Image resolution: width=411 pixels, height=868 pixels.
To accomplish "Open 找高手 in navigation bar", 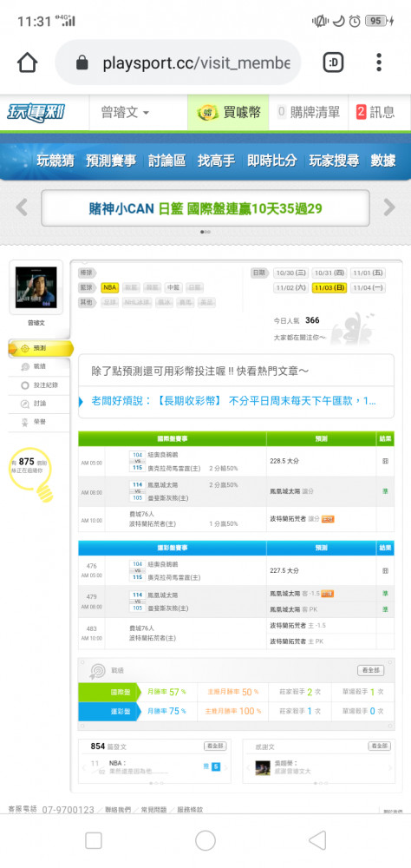I will click(216, 161).
